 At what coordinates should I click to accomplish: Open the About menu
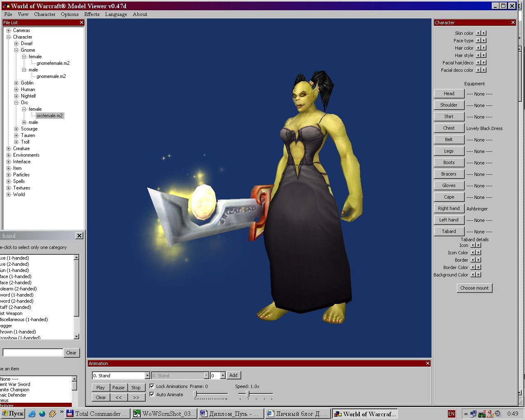[140, 14]
